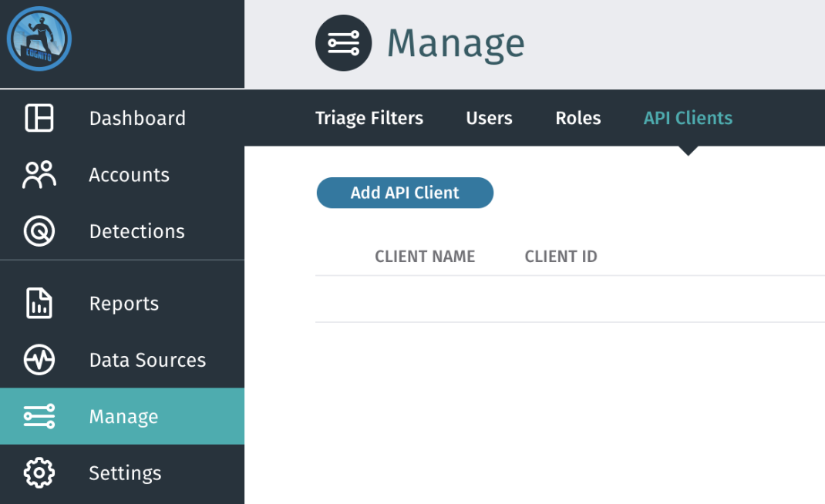Viewport: 825px width, 504px height.
Task: Click the Accounts people icon
Action: click(x=38, y=174)
